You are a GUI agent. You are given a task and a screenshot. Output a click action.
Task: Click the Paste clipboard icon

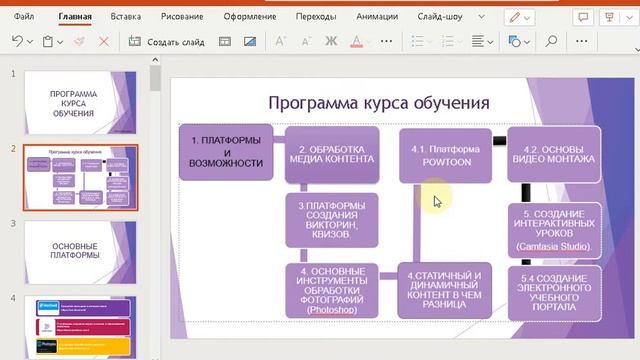point(48,41)
